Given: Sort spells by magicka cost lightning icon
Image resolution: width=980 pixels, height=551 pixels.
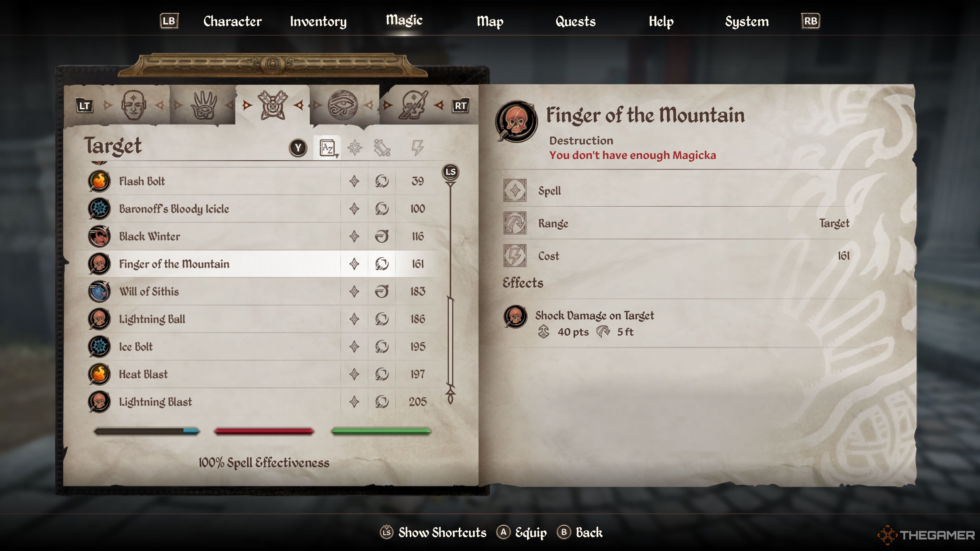Looking at the screenshot, I should [x=417, y=147].
